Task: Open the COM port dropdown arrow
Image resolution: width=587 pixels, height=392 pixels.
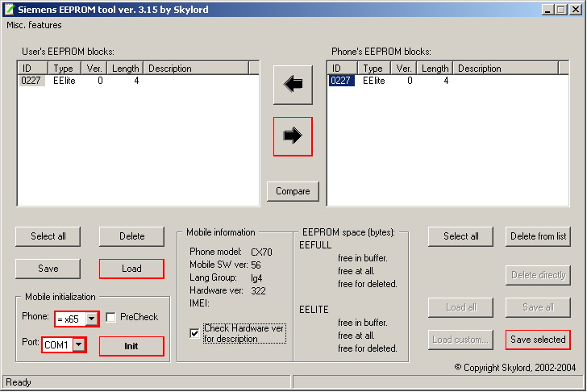Action: [79, 344]
